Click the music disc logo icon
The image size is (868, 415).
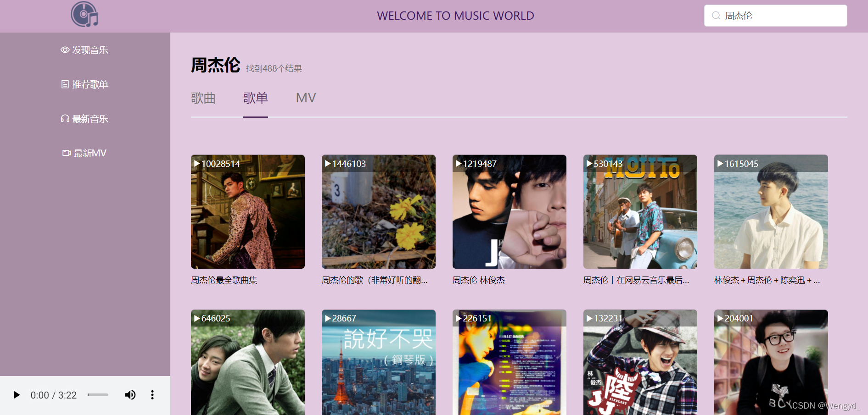pos(84,14)
